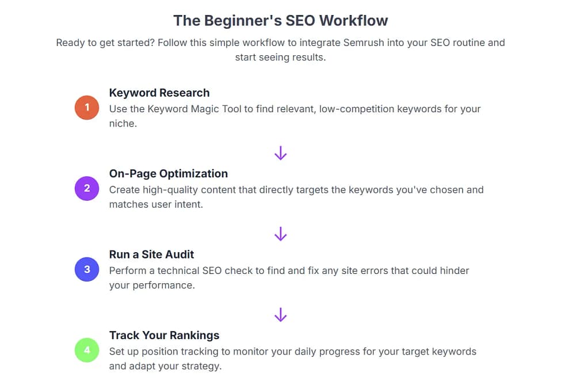Click the down arrow below On-Page Optimization step
This screenshot has height=392, width=565.
coord(281,234)
